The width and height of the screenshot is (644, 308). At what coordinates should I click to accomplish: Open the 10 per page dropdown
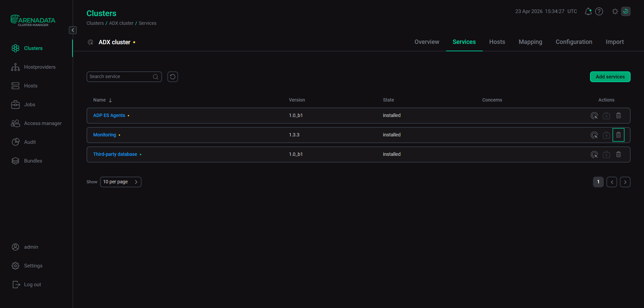121,182
